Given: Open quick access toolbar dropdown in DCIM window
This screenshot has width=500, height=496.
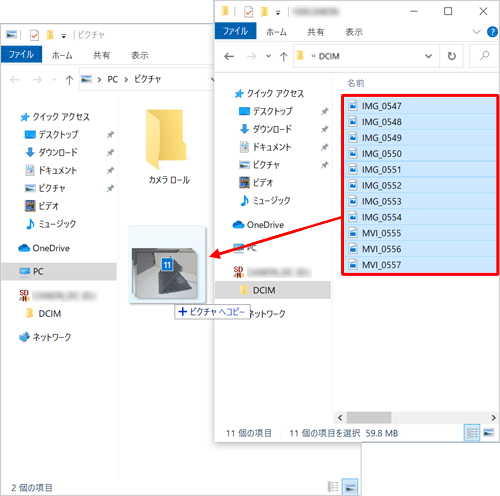Looking at the screenshot, I should click(x=278, y=13).
